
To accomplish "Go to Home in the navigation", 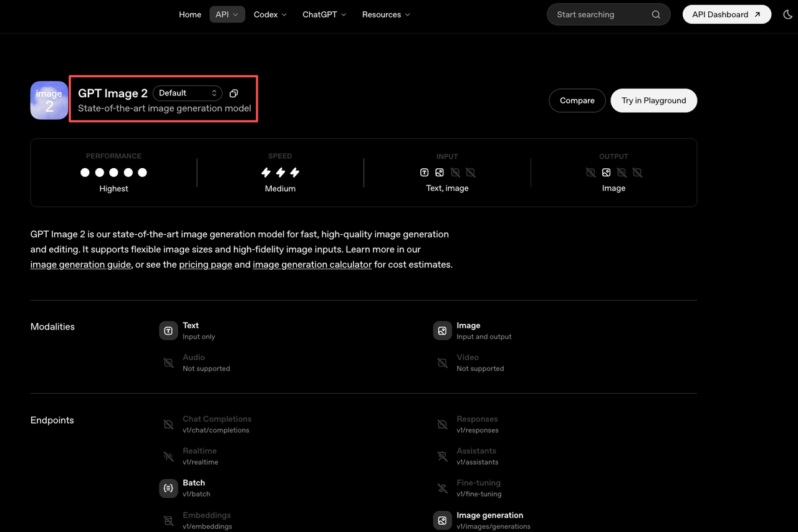I will click(x=190, y=14).
